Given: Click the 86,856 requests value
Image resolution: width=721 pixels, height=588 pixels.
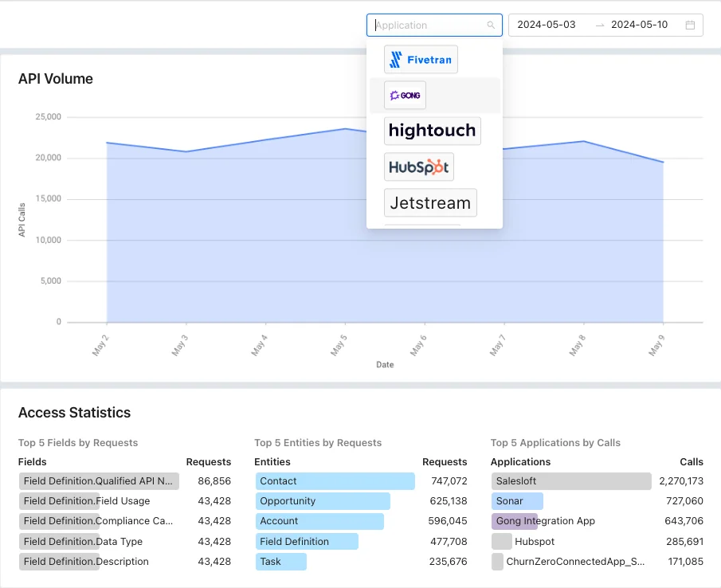Looking at the screenshot, I should pos(214,481).
